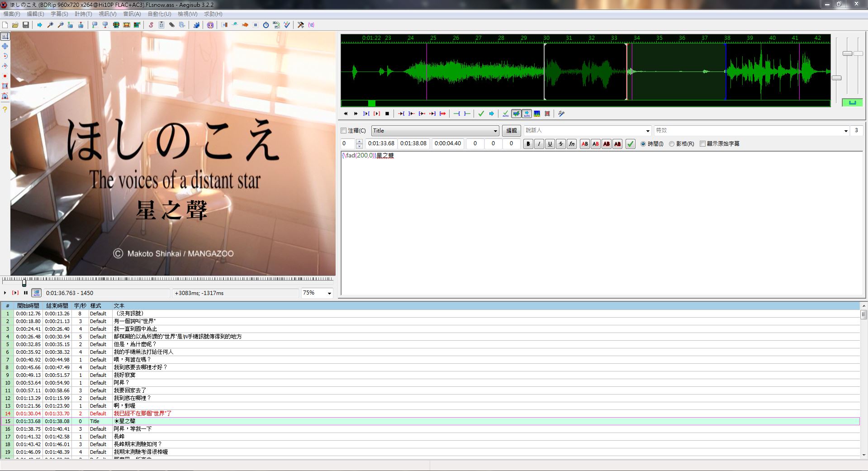Screen dimensions: 868x471
Task: Select the 影格(R) frame radio button
Action: pos(672,144)
